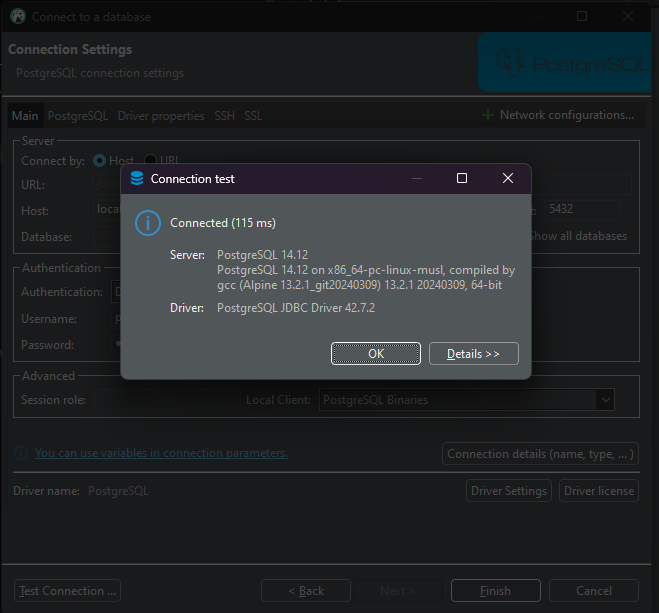
Task: Click the database icon in Connection test title
Action: [137, 178]
